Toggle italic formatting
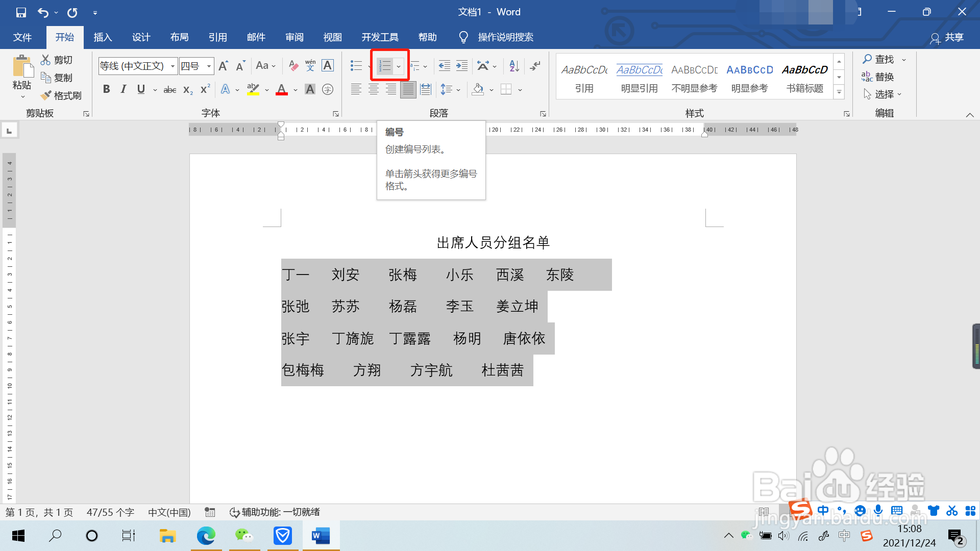Image resolution: width=980 pixels, height=551 pixels. point(124,89)
